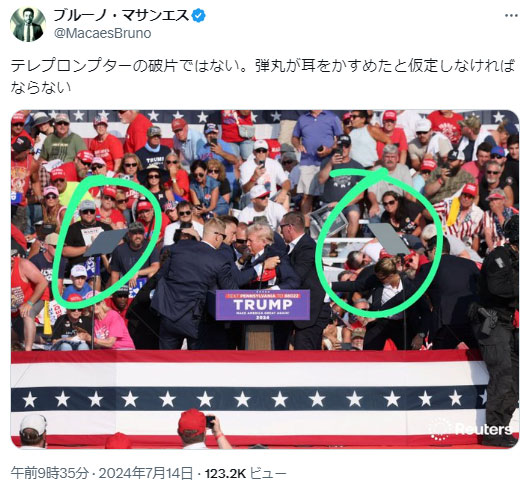Open the three-dot more options menu

[x=511, y=16]
